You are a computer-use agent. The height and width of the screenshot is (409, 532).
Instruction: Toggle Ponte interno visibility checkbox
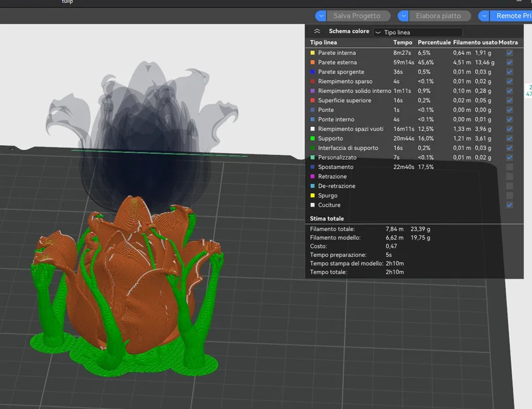tap(509, 120)
